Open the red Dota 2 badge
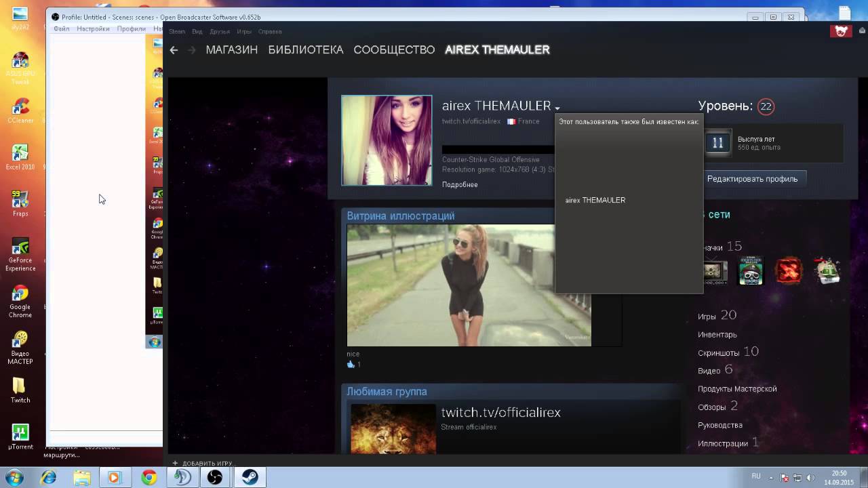The height and width of the screenshot is (488, 868). (789, 270)
